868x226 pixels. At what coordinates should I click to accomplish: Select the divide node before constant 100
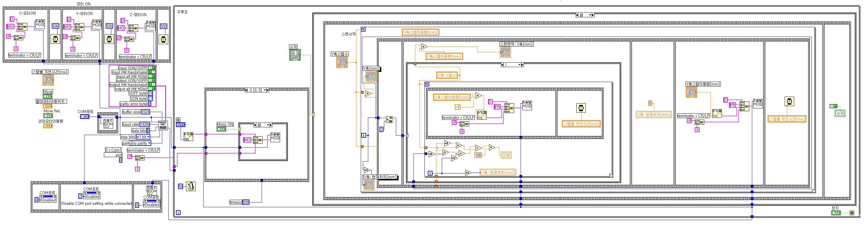[x=478, y=148]
